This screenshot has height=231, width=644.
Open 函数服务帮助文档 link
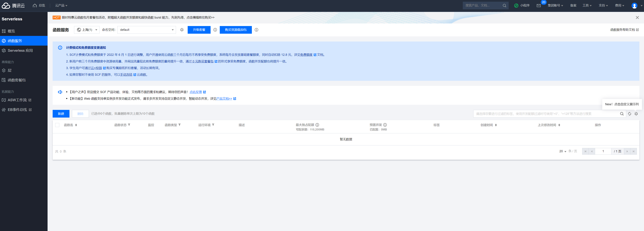[624, 30]
